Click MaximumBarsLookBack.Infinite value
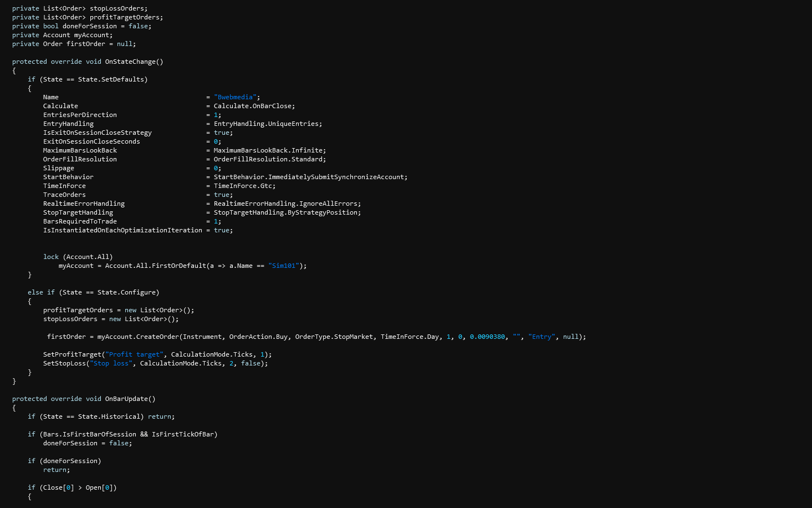Image resolution: width=812 pixels, height=508 pixels. coord(269,150)
